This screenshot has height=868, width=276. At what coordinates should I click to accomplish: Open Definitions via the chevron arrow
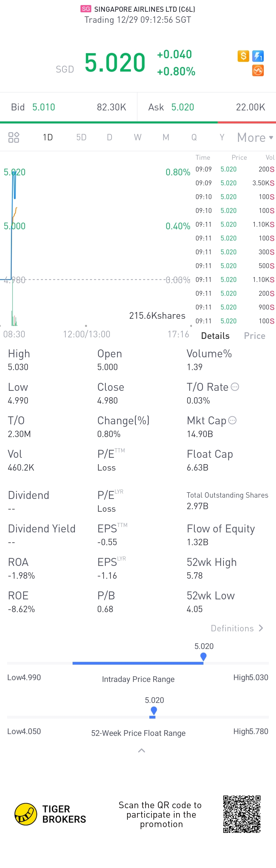pyautogui.click(x=261, y=628)
